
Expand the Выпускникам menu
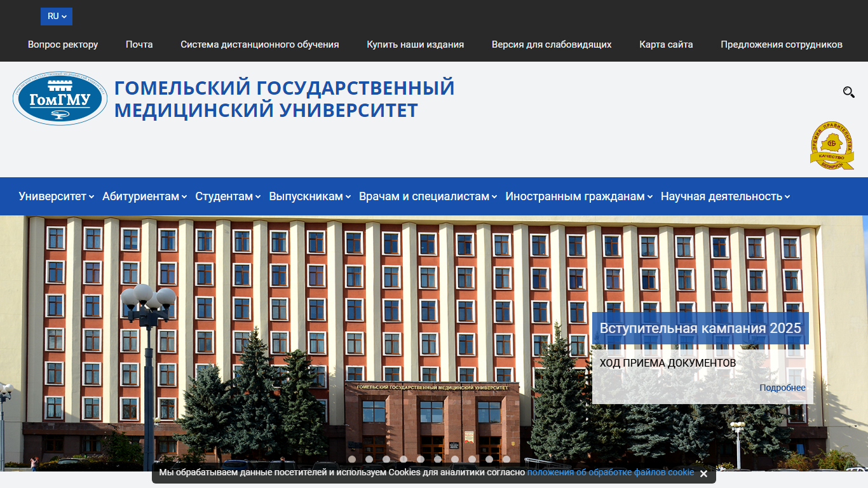[310, 196]
